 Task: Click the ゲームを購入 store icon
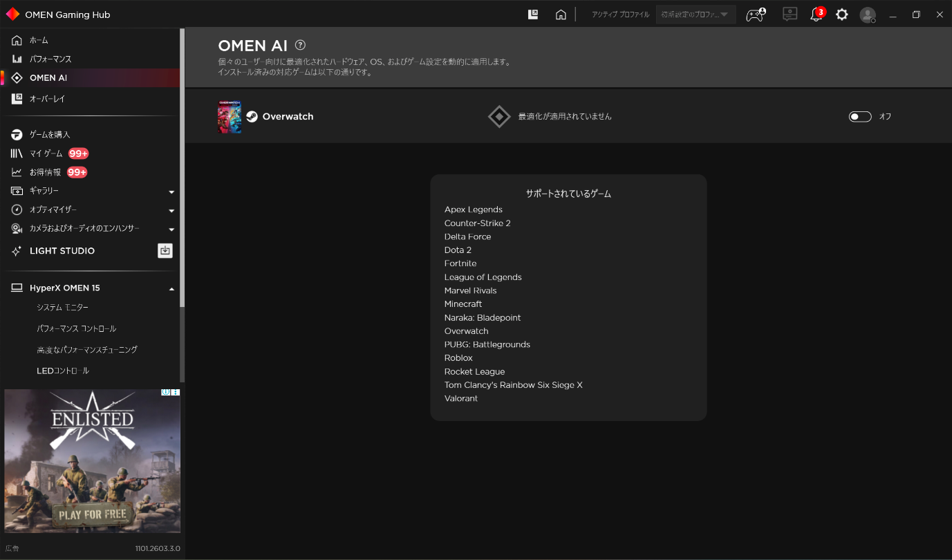tap(17, 134)
